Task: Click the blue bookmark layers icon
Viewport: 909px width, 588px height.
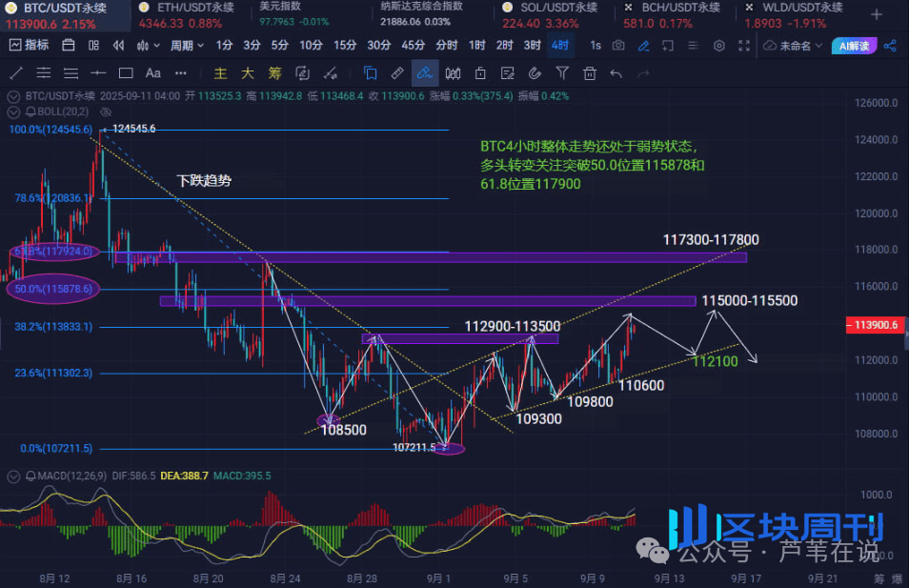Action: [370, 73]
